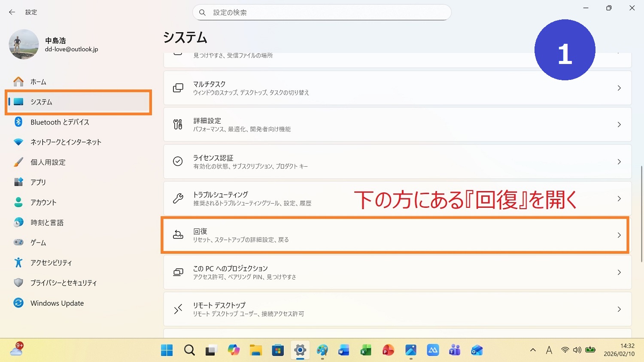Screen dimensions: 644x362
Task: Click the back arrow beside 設定
Action: (x=12, y=12)
